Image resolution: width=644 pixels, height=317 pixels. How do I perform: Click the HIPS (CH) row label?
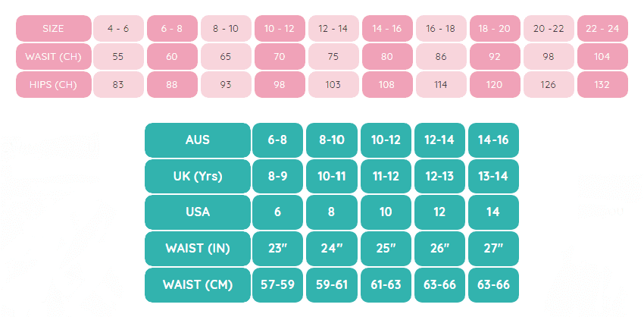click(x=54, y=84)
